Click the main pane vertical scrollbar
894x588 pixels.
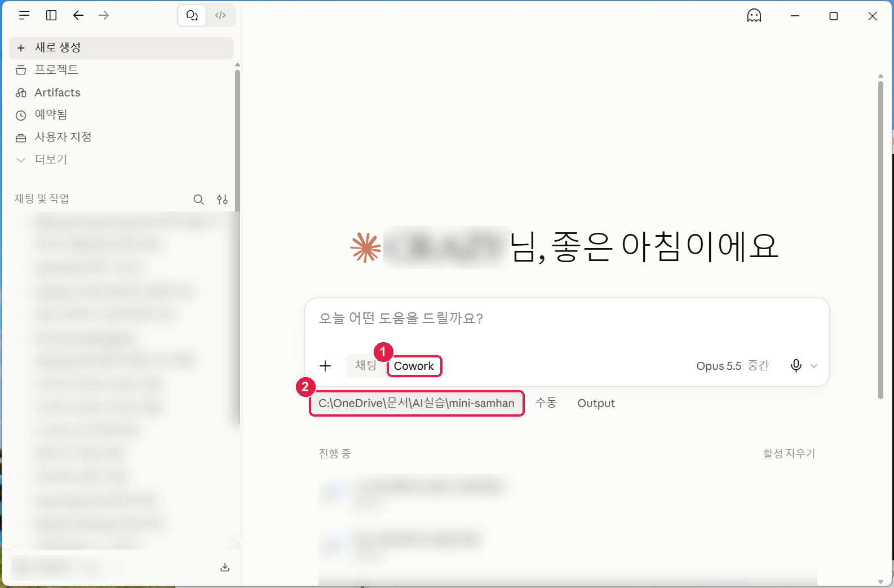pyautogui.click(x=880, y=240)
